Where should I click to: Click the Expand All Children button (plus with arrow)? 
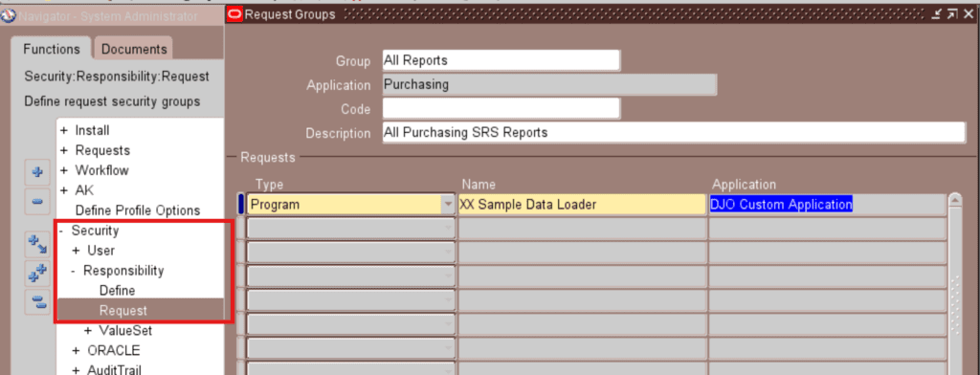[x=37, y=244]
